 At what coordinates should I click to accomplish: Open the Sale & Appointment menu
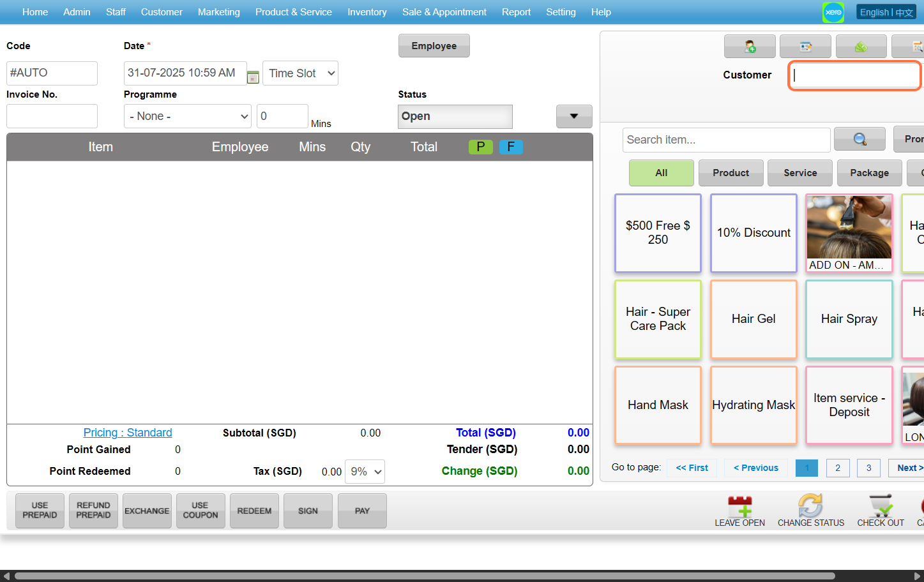(444, 12)
